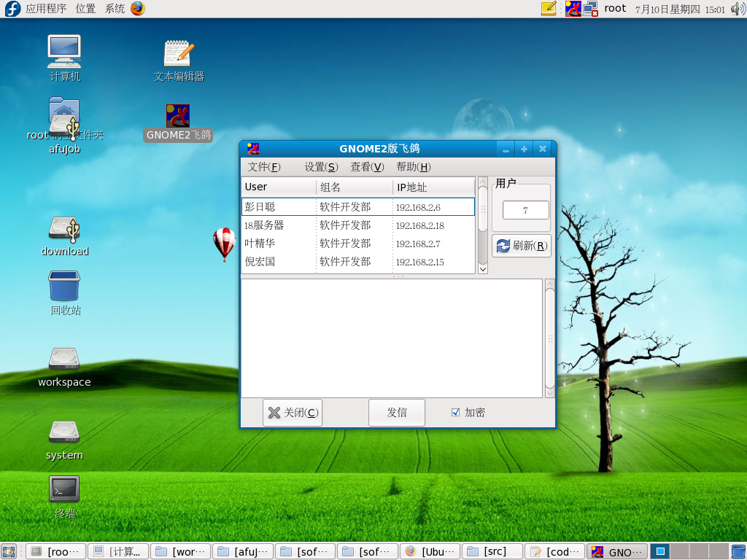Click IP address 192.168.2.15

pos(419,262)
